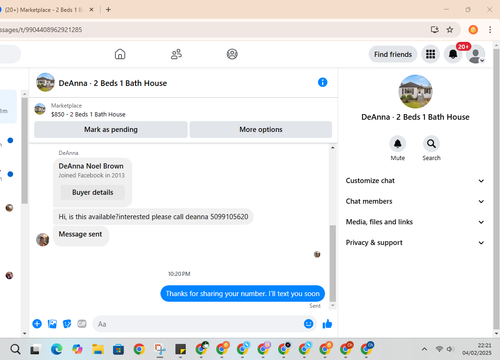
Task: Click the "Hi, is this available?" message
Action: coord(153,217)
